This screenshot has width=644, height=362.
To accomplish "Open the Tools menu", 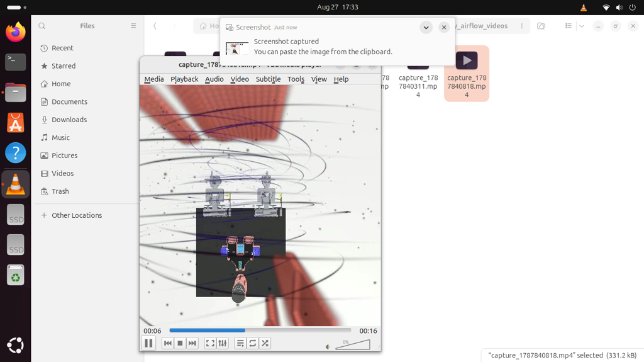I will pos(296,79).
